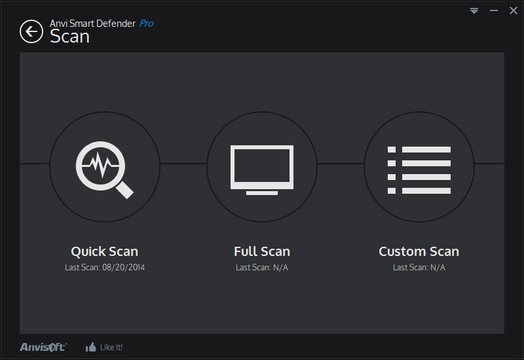
Task: Click the "Scan" page heading
Action: (x=70, y=36)
